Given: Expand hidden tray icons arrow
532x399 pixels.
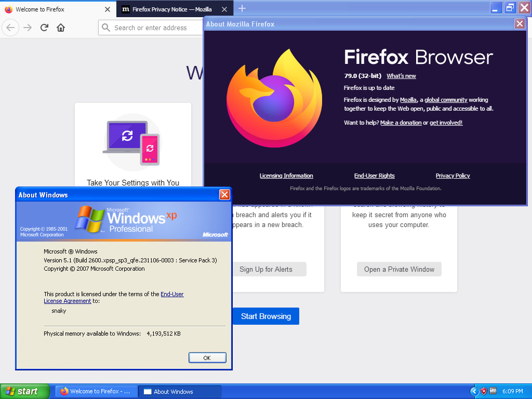Looking at the screenshot, I should (474, 391).
